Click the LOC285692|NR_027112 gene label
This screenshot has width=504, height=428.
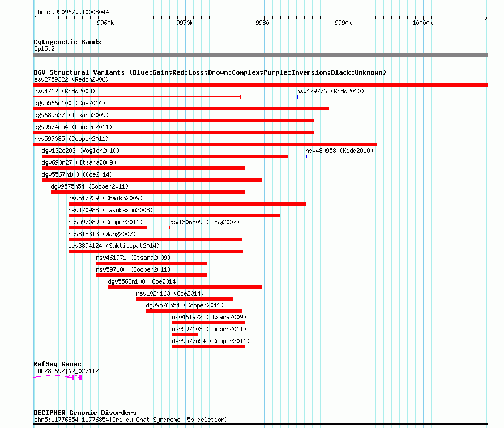[66, 371]
